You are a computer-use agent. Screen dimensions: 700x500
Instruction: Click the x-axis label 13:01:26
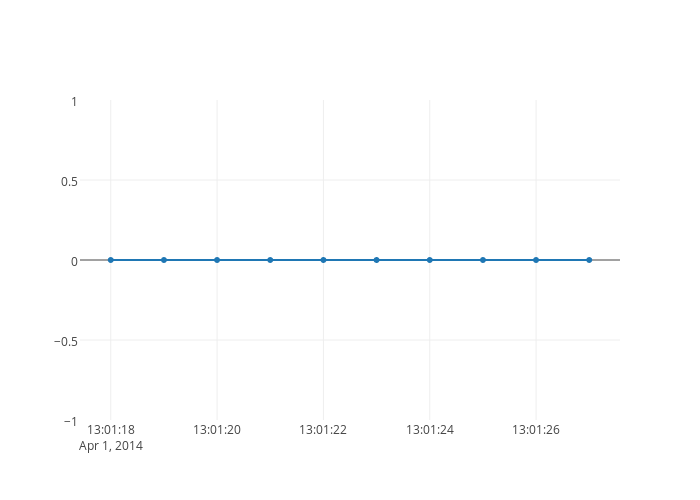tap(536, 430)
